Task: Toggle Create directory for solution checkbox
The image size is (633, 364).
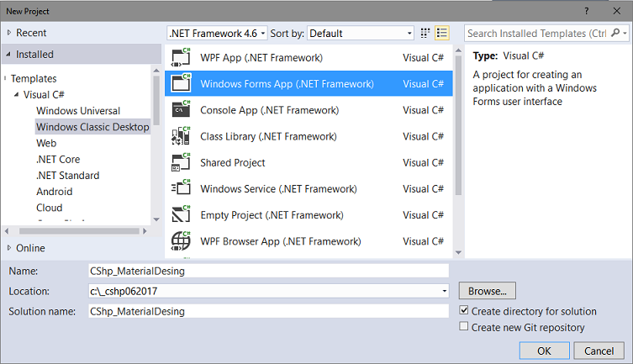Action: point(464,310)
